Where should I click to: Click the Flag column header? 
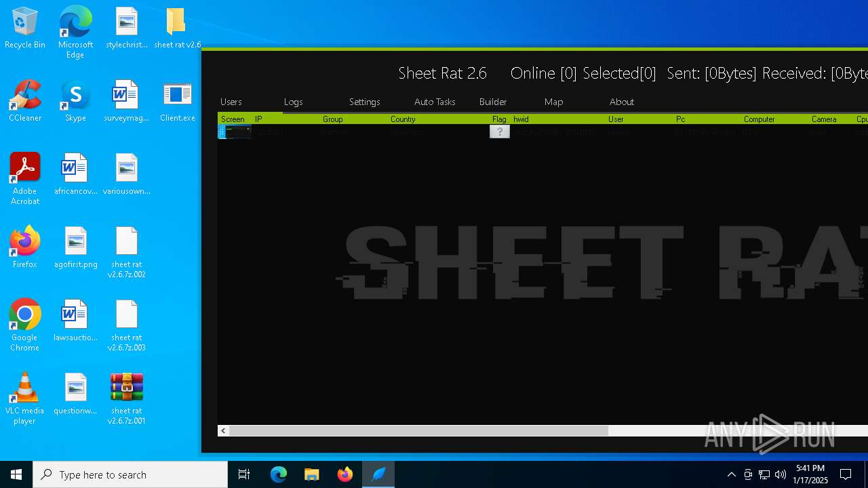[x=500, y=119]
